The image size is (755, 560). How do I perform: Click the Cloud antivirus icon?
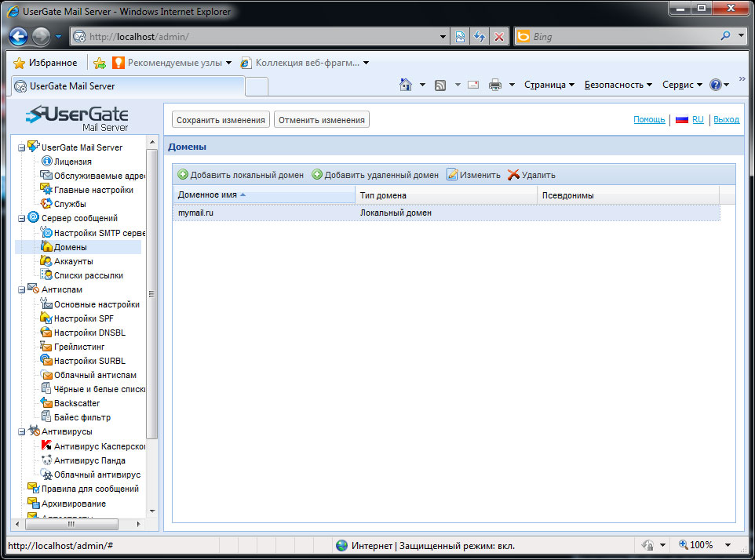click(x=46, y=474)
